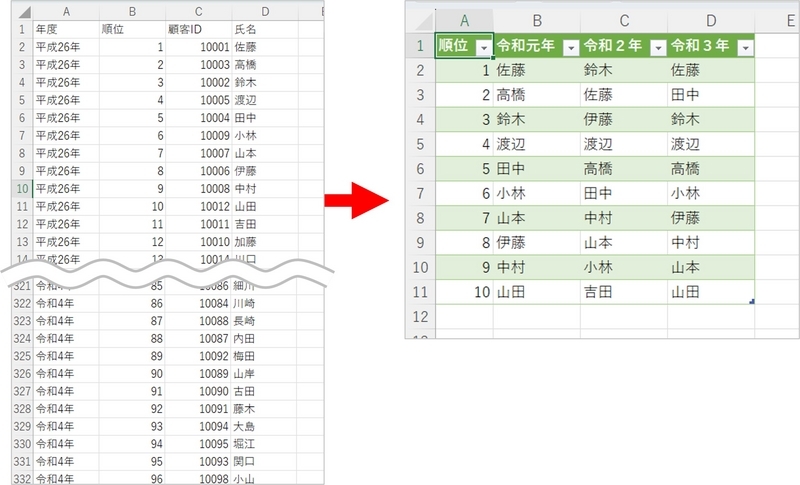Select column D header in right sheet

pos(711,20)
